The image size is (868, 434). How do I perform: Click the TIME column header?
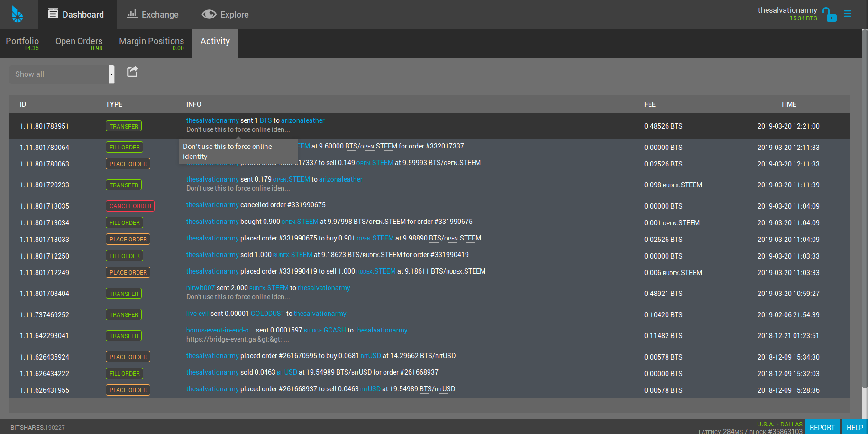[x=788, y=104]
